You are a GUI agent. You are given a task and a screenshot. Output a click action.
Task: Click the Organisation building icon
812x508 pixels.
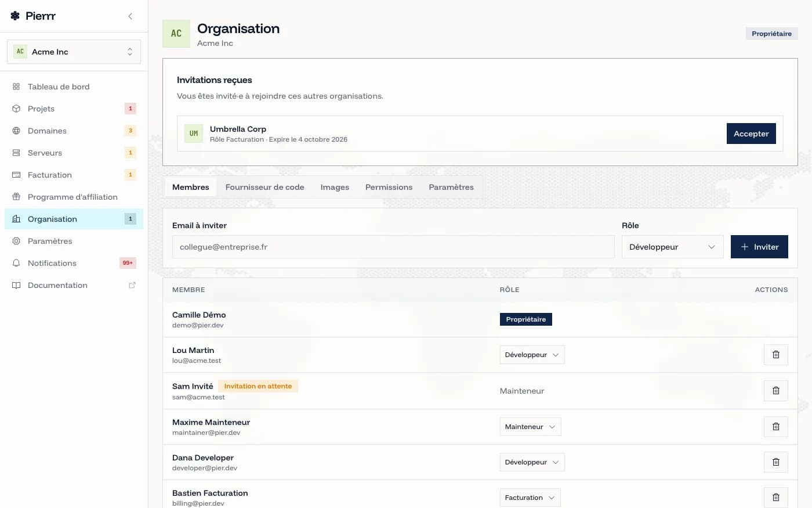[16, 219]
